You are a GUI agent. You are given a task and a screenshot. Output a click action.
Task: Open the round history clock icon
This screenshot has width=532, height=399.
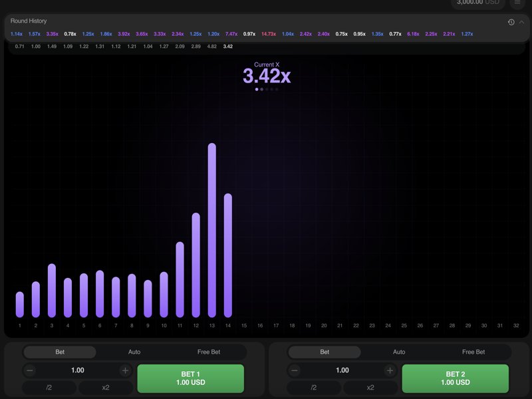[511, 23]
